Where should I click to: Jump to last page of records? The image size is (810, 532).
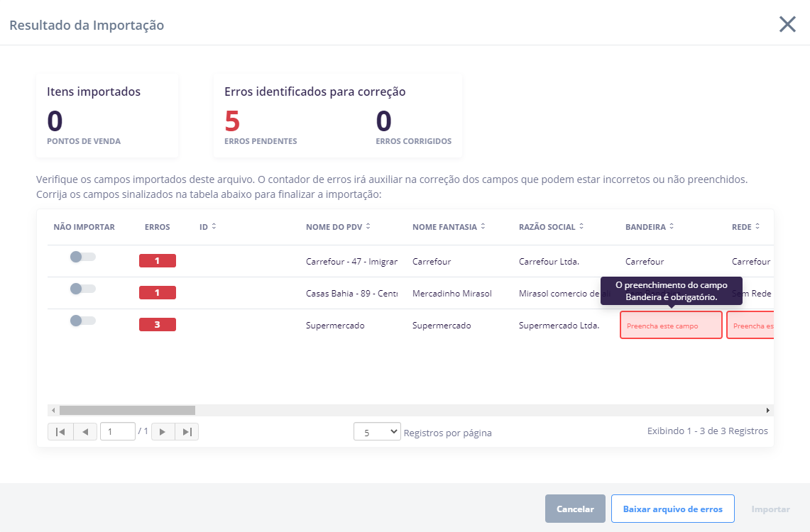point(187,431)
